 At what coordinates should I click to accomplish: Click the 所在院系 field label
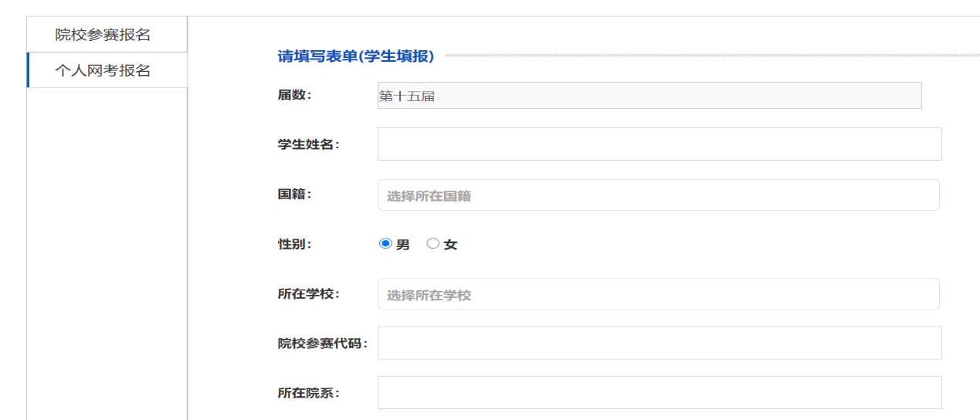click(x=308, y=393)
